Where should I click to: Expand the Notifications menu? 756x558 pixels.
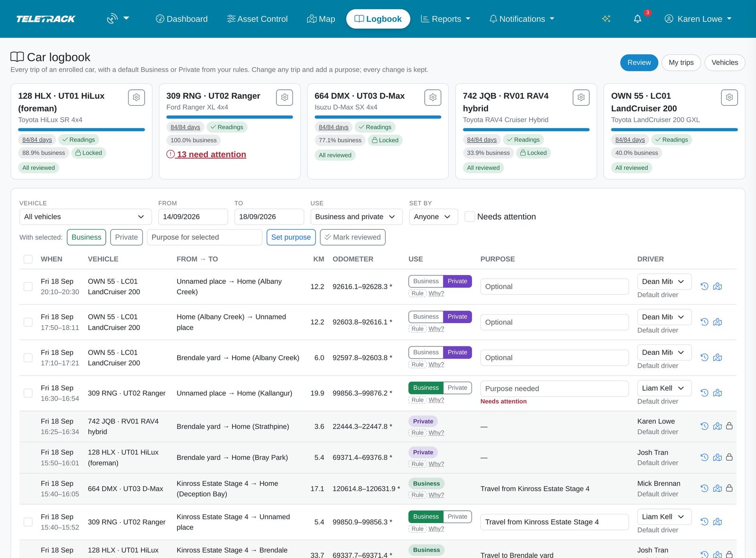[522, 19]
